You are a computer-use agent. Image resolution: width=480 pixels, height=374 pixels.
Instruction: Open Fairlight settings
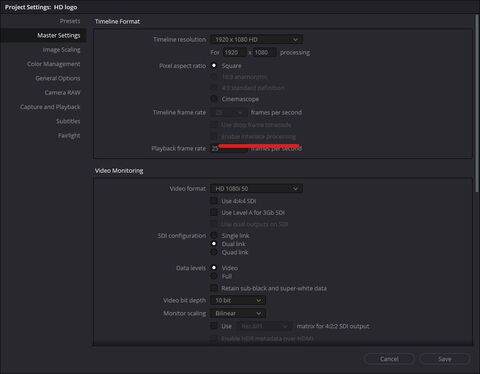69,136
